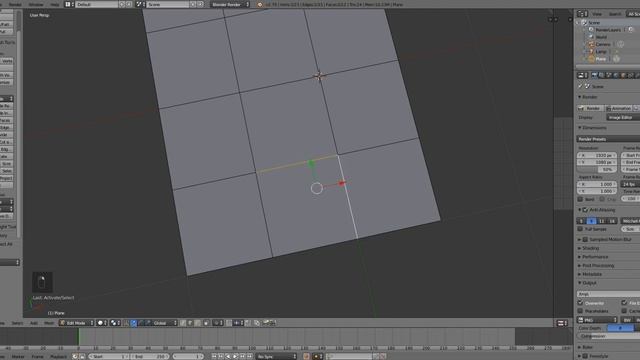640x360 pixels.
Task: Select the scale manipulator icon
Action: [148, 323]
